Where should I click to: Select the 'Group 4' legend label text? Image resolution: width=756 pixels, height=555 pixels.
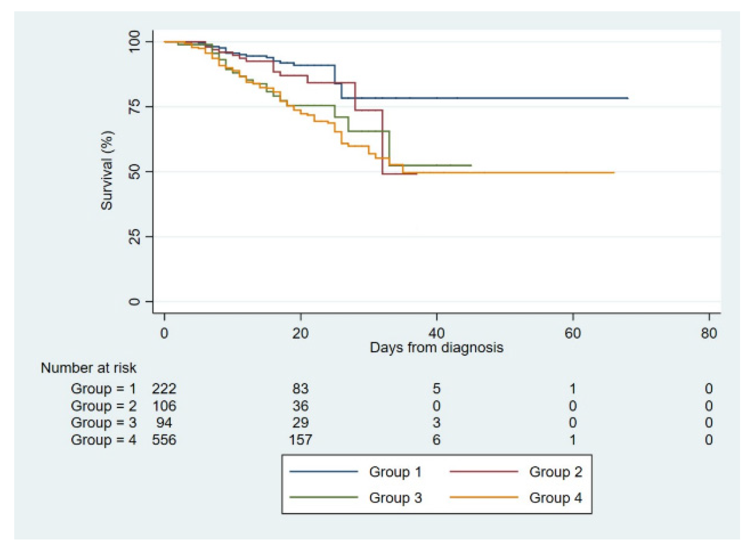tap(555, 498)
